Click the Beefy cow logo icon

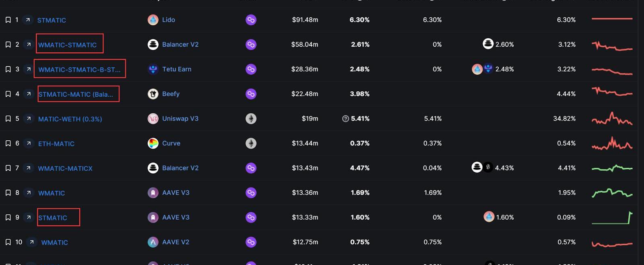pyautogui.click(x=153, y=94)
